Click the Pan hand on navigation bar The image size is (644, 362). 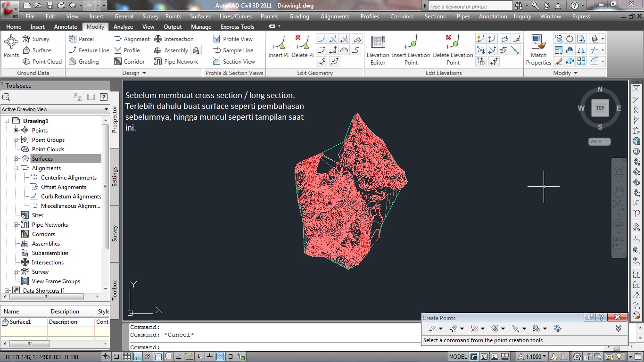point(619,192)
